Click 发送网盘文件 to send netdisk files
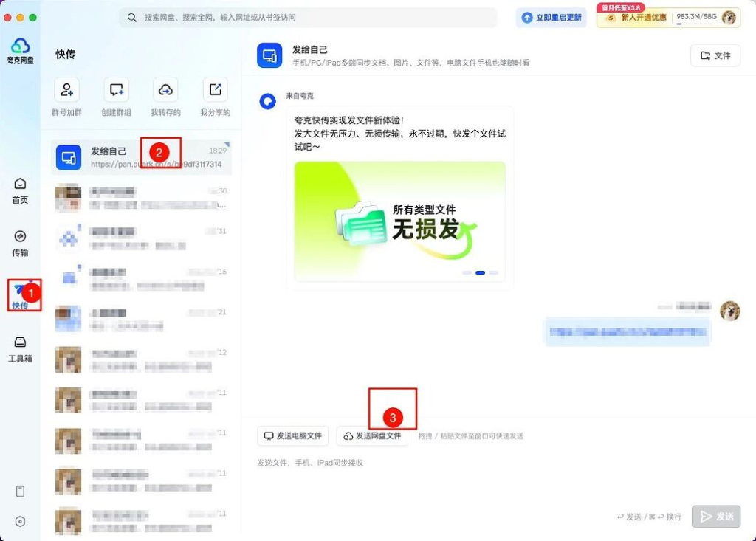 coord(372,436)
